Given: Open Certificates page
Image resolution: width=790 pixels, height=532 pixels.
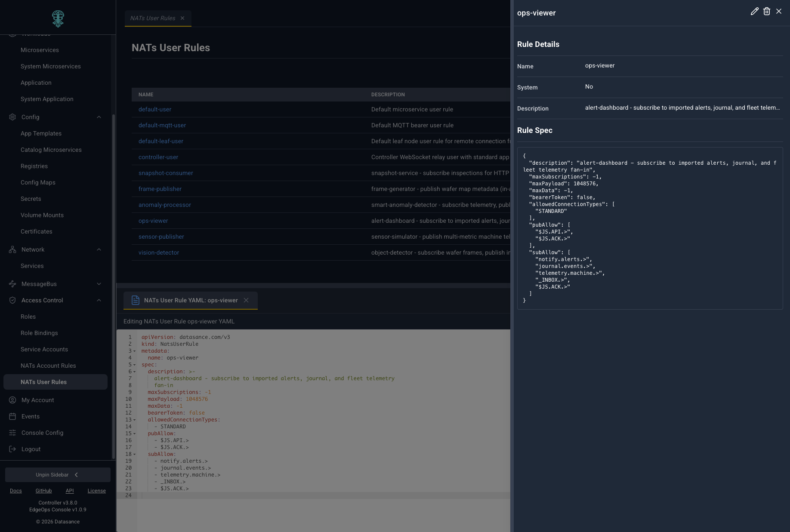Looking at the screenshot, I should 37,231.
